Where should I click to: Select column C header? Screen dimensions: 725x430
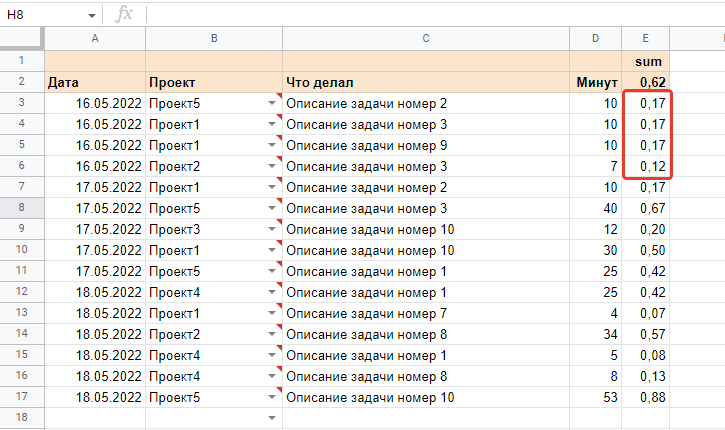coord(426,38)
